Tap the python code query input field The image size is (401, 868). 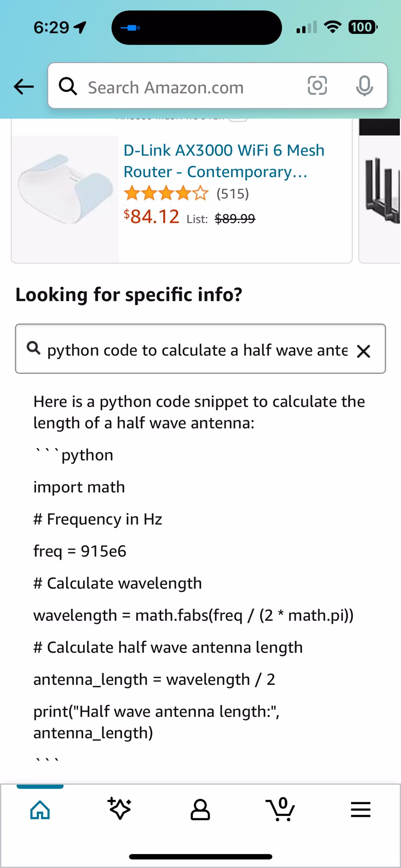pos(200,349)
